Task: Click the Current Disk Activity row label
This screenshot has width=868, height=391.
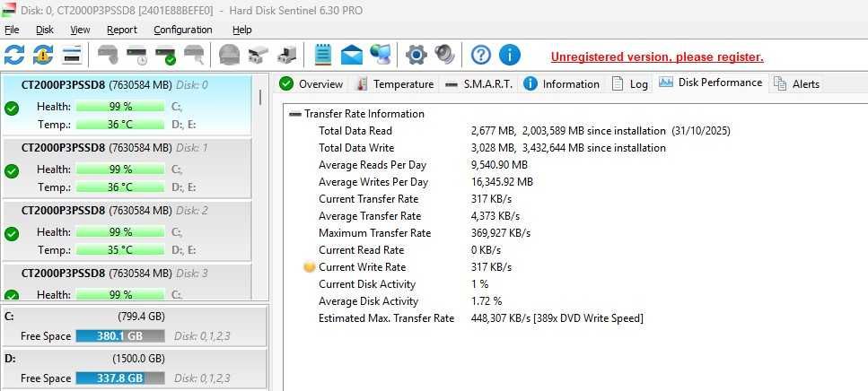Action: [367, 285]
